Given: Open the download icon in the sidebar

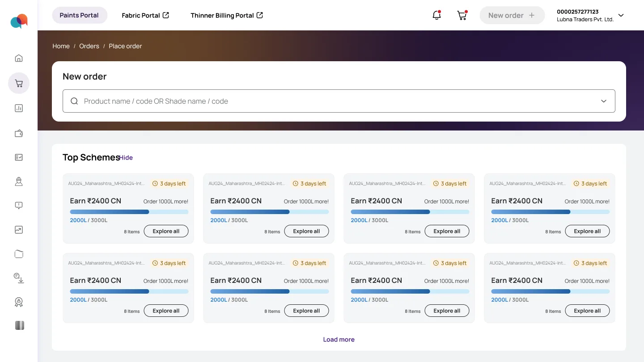Looking at the screenshot, I should coord(19,278).
